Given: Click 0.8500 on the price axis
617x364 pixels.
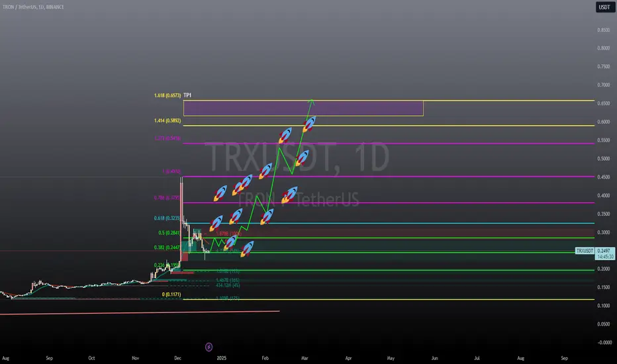Looking at the screenshot, I should (603, 30).
